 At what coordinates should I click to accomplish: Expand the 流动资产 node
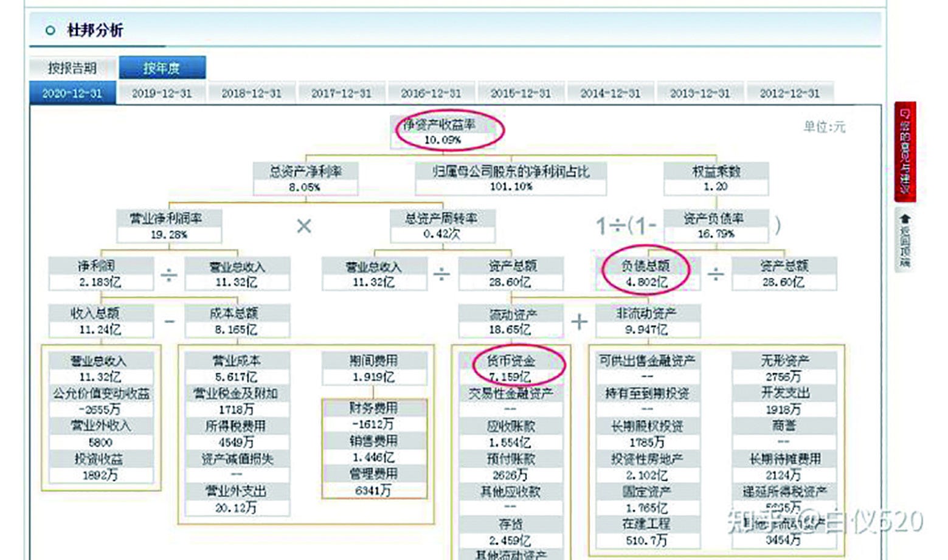coord(513,321)
